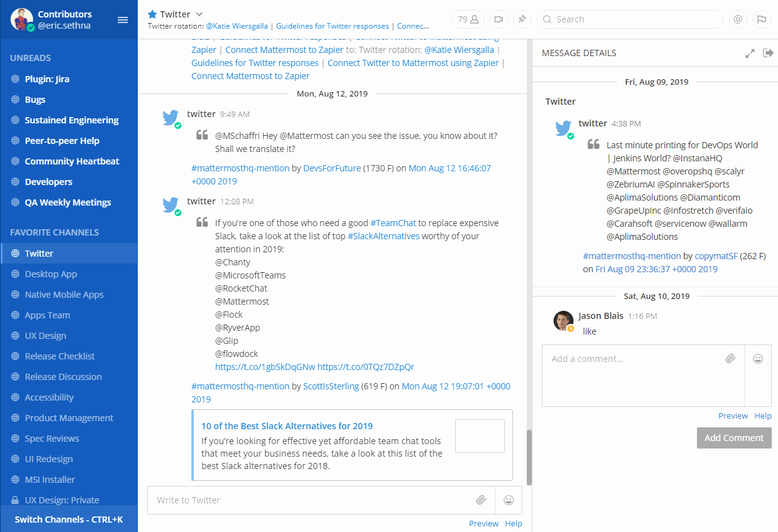The image size is (778, 532).
Task: Click twitter bot avatar at 12:08 PM
Action: coord(171,205)
